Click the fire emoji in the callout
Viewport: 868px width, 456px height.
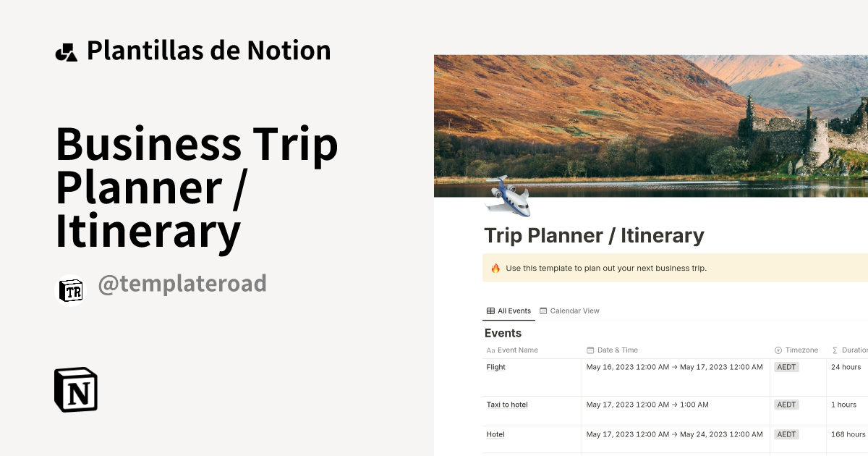click(x=495, y=268)
